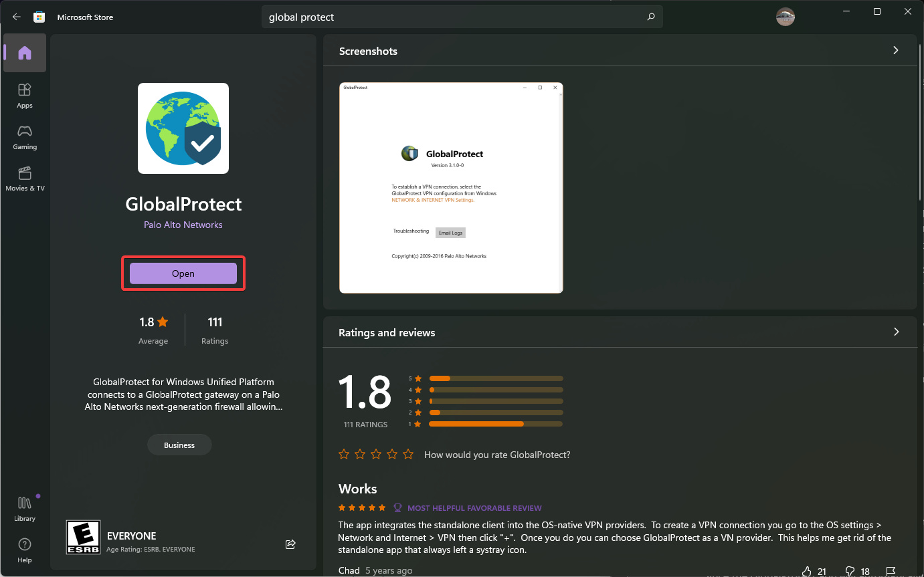Click the search box containing 'global protect'
Screen dimensions: 924x577
click(462, 17)
